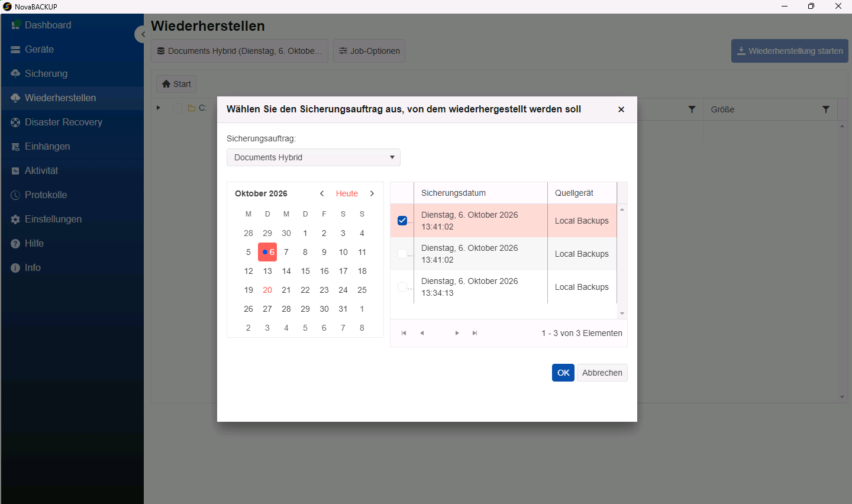Image resolution: width=852 pixels, height=504 pixels.
Task: Open the Wiederherstellen menu item
Action: tap(72, 98)
